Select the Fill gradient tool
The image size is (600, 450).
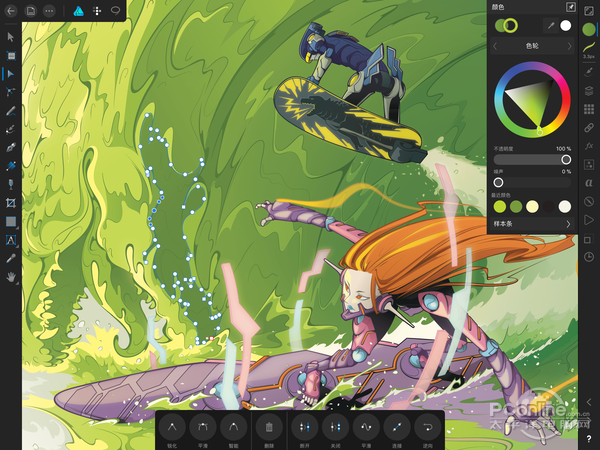(x=11, y=166)
